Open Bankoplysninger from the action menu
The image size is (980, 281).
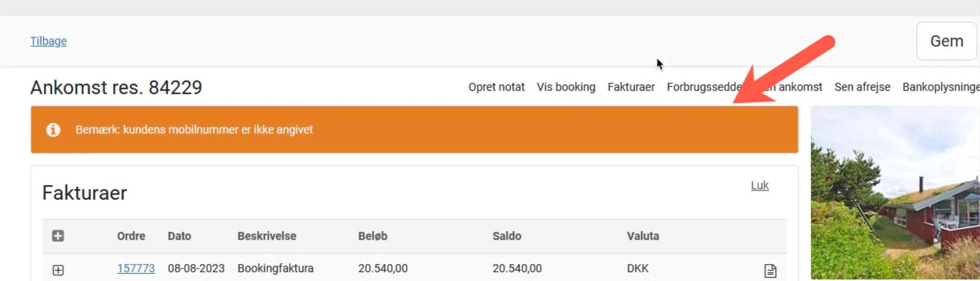pyautogui.click(x=940, y=87)
